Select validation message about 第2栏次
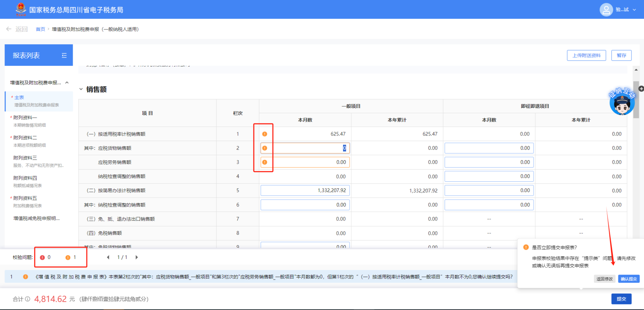Image resolution: width=644 pixels, height=310 pixels. (x=274, y=277)
